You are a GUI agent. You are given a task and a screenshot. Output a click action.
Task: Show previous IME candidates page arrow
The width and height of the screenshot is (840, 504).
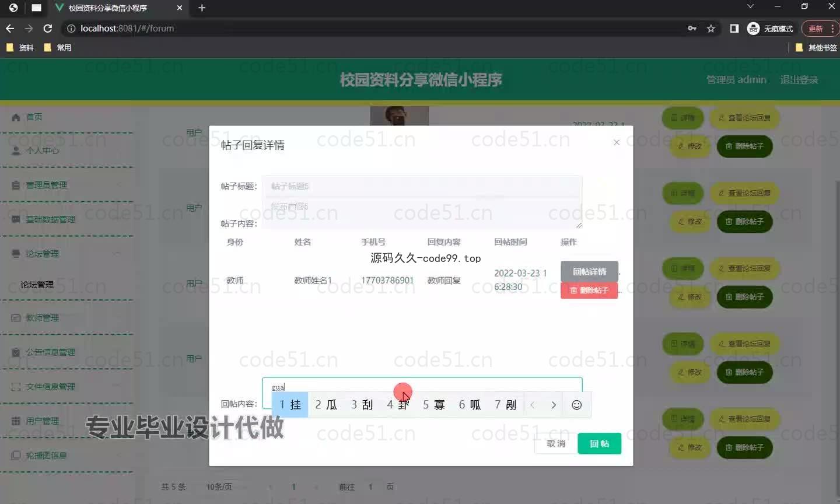click(532, 405)
